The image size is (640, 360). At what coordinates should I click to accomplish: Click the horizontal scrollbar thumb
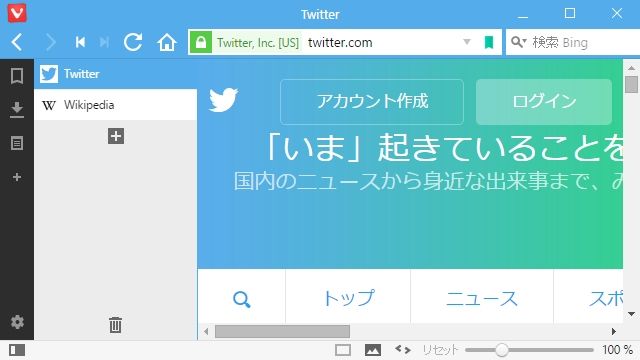tap(282, 331)
